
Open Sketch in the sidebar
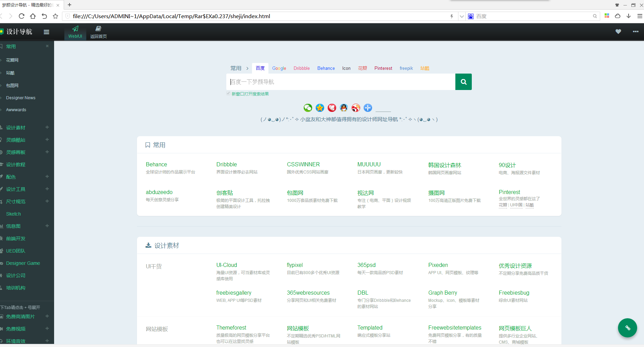[13, 214]
